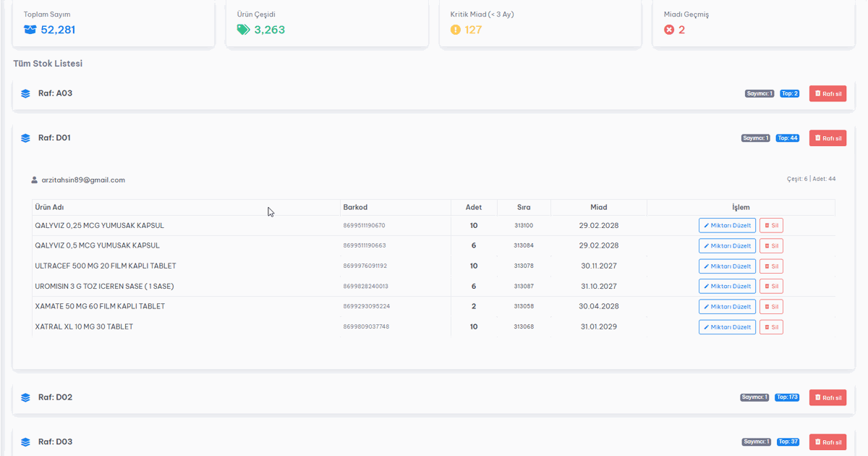Click the Top: 173 badge on D02
The height and width of the screenshot is (456, 868).
click(787, 397)
